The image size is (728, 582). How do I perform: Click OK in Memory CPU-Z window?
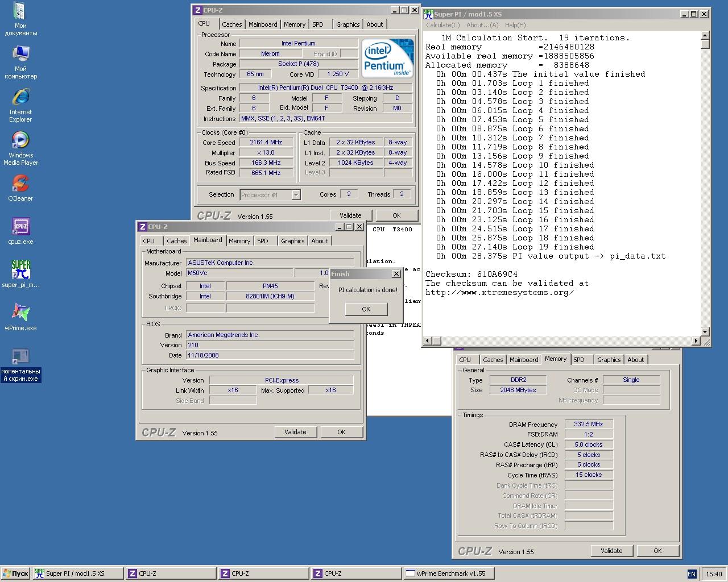coord(657,551)
